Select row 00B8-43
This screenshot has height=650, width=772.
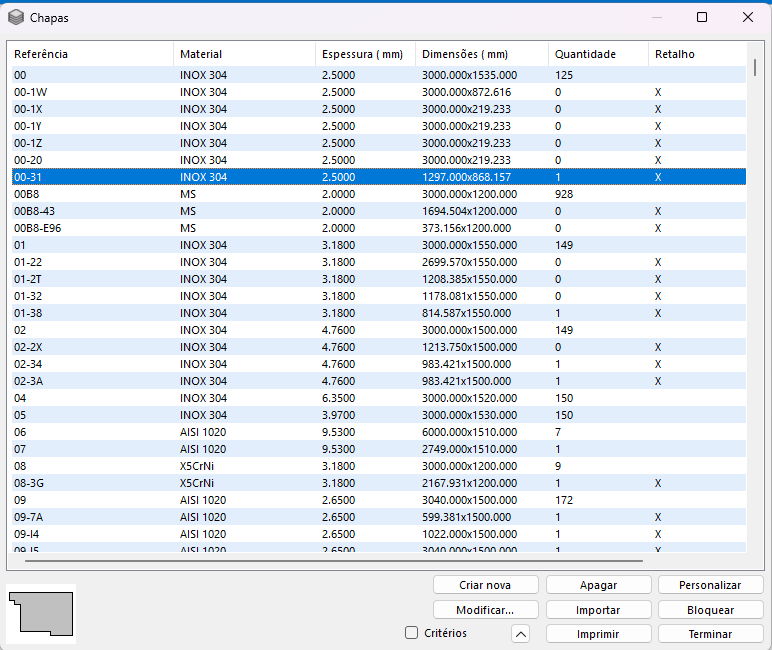coord(379,211)
